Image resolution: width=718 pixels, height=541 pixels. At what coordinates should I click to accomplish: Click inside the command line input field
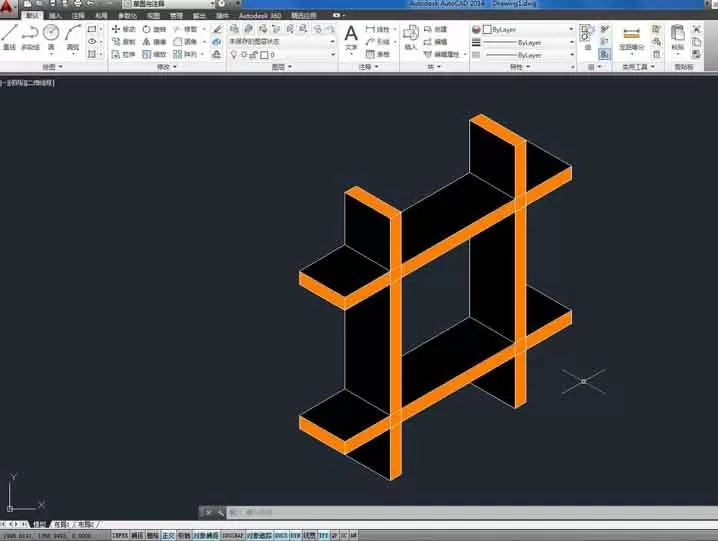[472, 512]
